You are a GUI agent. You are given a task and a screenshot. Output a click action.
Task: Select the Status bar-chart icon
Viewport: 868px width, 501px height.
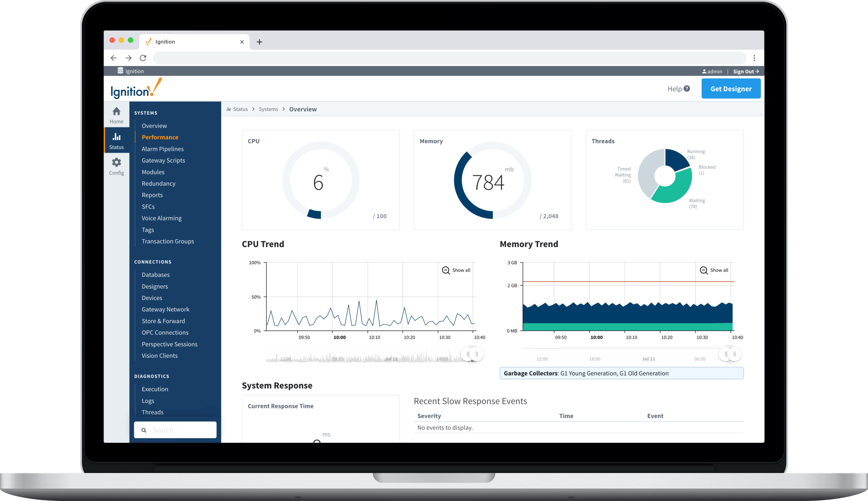116,137
